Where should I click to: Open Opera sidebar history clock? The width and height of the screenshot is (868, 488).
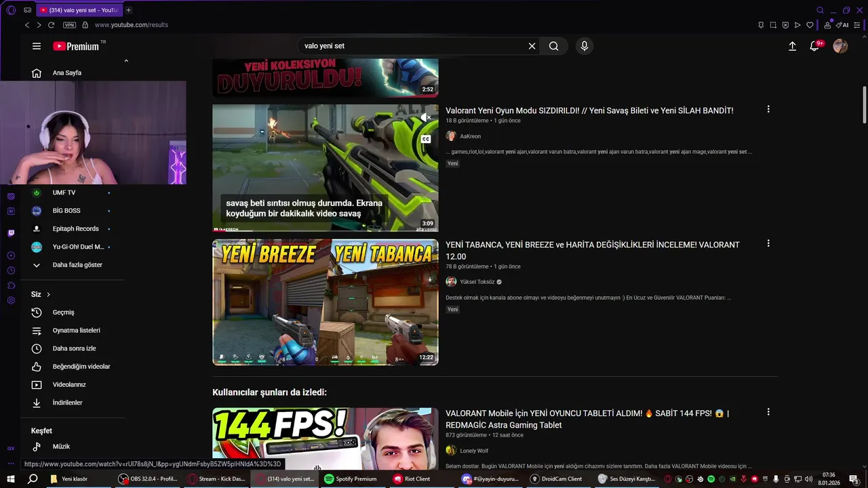11,270
